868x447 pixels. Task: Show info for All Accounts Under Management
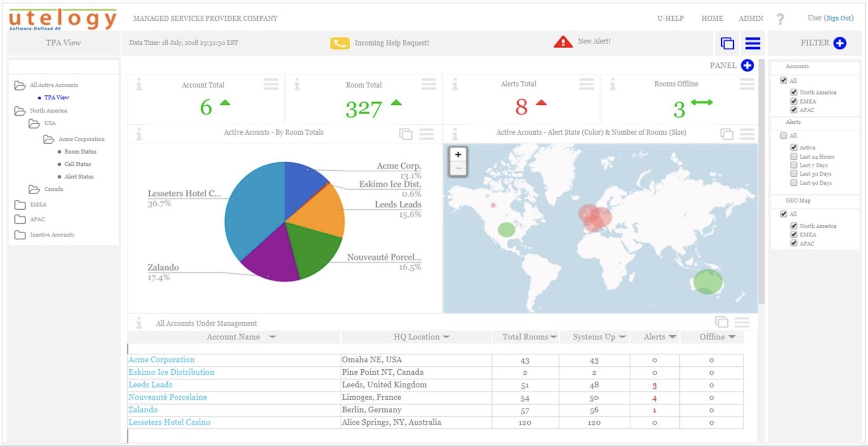coord(139,323)
